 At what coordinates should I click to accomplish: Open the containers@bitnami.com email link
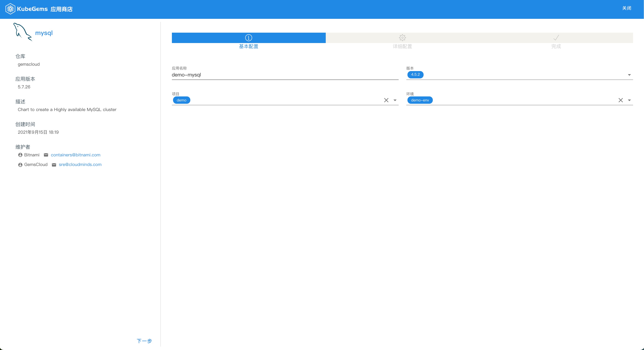coord(76,155)
